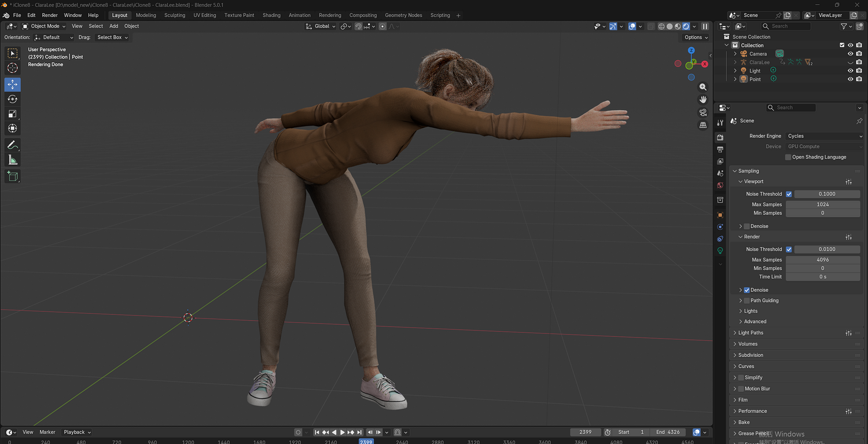Click the Render Time Limit field
The height and width of the screenshot is (444, 868).
(823, 277)
